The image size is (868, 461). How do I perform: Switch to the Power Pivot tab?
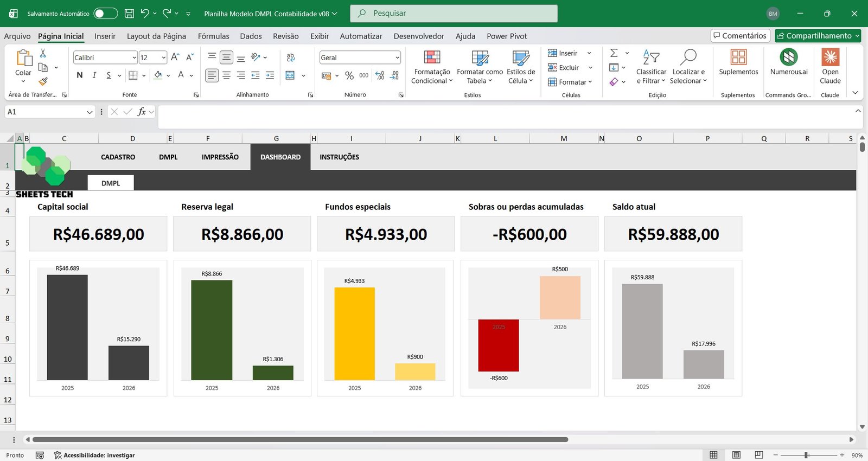click(x=506, y=36)
